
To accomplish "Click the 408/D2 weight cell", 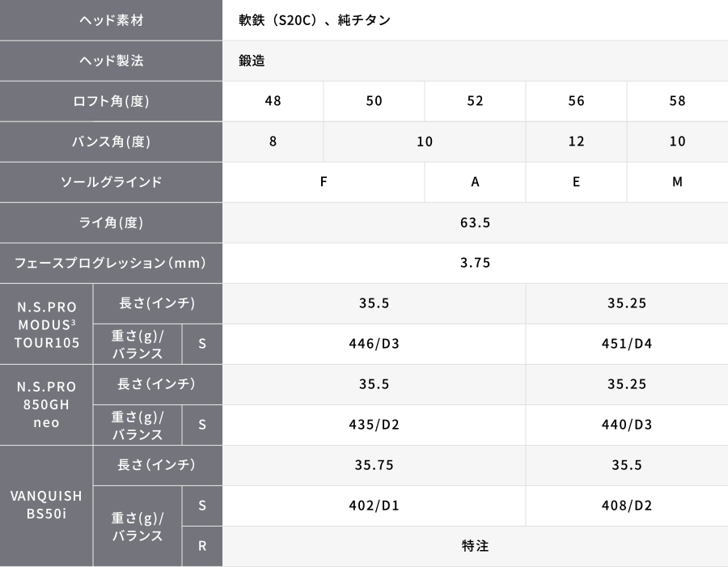I will tap(627, 506).
